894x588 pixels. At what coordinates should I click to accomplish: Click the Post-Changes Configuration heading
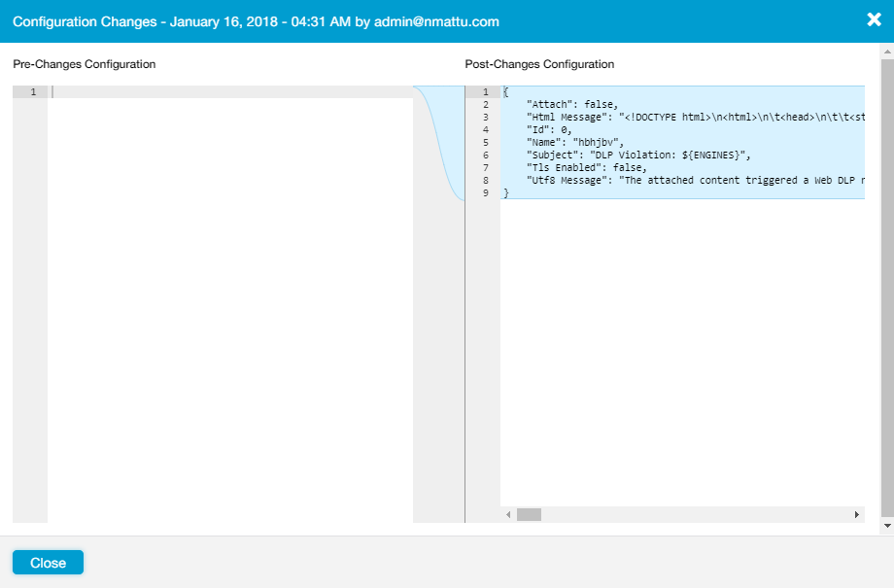(x=539, y=64)
